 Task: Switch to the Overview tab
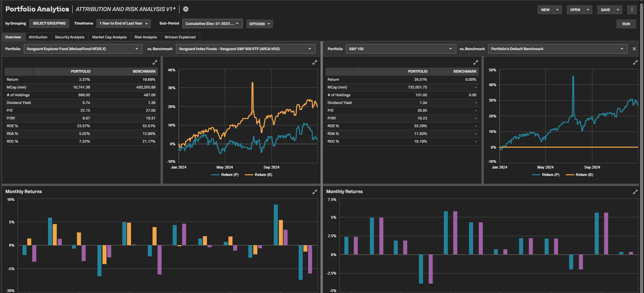point(13,37)
